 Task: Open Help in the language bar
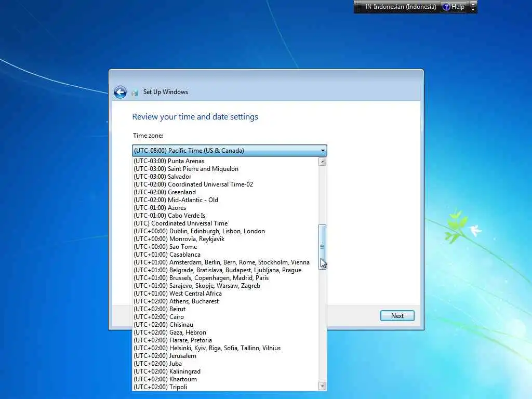(454, 7)
